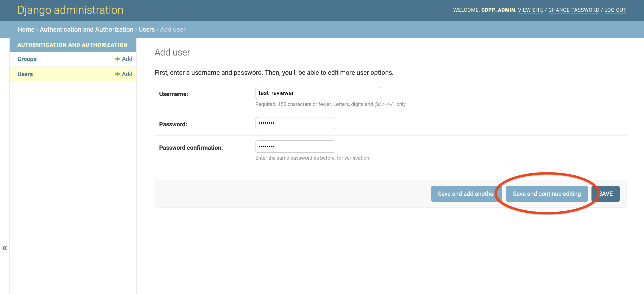Click the View Site link
The height and width of the screenshot is (294, 644).
[x=530, y=10]
